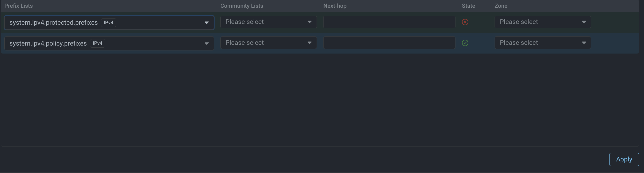644x173 pixels.
Task: Open first row Zone dropdown
Action: coord(542,22)
